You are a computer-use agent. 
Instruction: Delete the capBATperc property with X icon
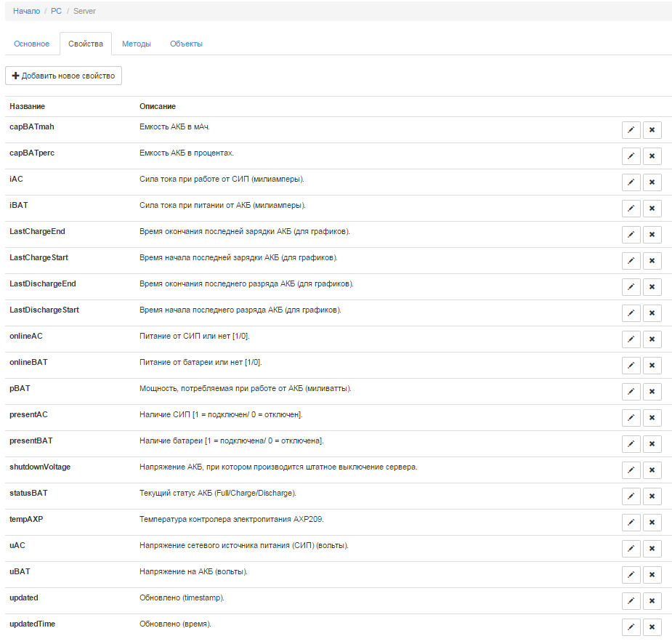click(x=652, y=156)
